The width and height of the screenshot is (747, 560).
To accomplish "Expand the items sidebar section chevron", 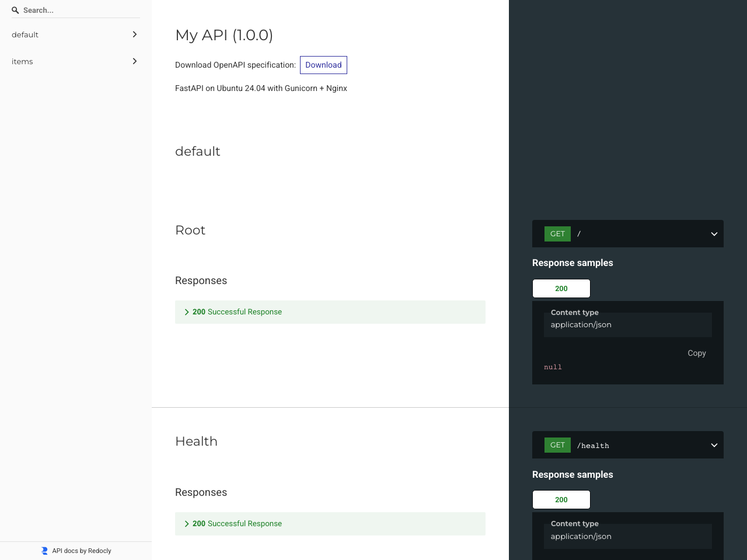I will coord(135,61).
